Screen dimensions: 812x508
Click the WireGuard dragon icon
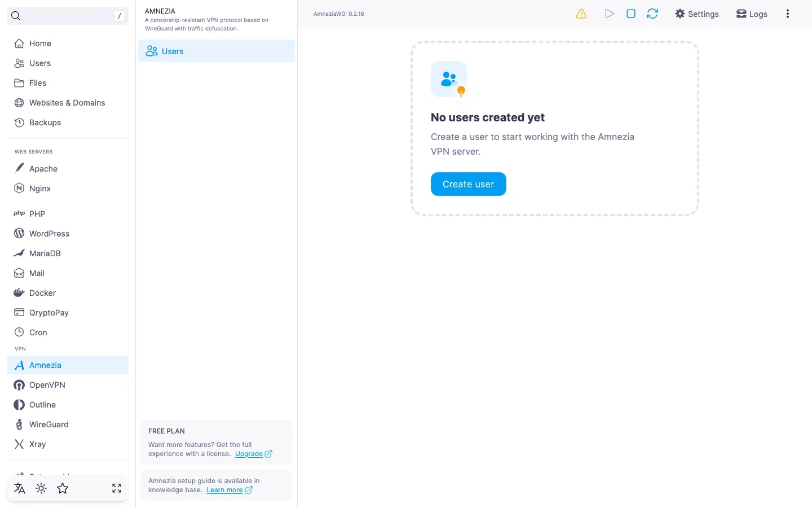coord(19,424)
